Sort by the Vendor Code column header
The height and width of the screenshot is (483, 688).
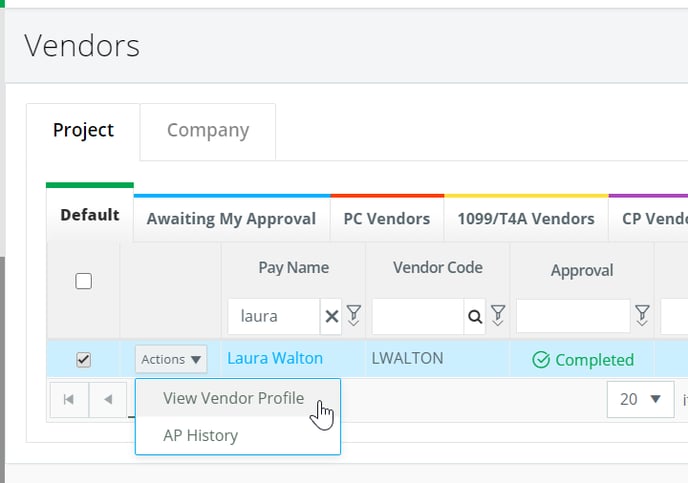point(438,268)
